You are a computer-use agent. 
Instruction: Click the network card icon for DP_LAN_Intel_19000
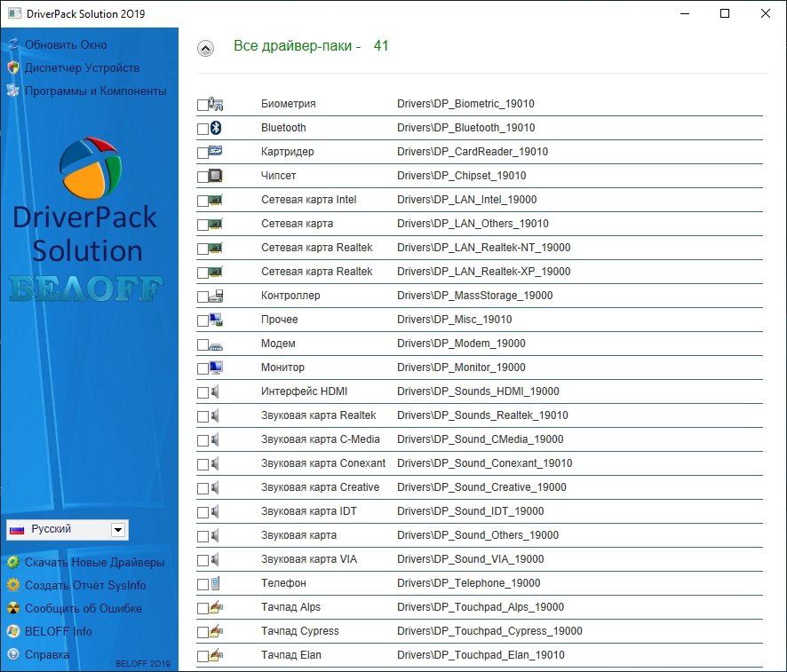pos(216,200)
